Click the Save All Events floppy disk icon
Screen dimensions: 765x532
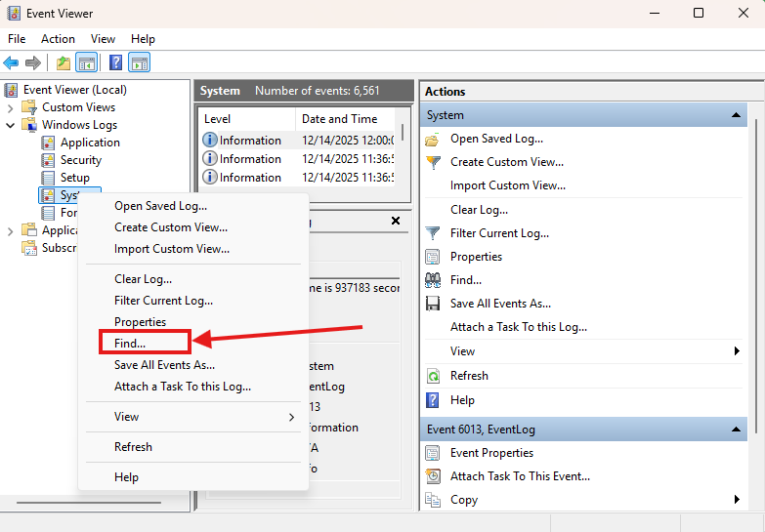[x=433, y=304]
